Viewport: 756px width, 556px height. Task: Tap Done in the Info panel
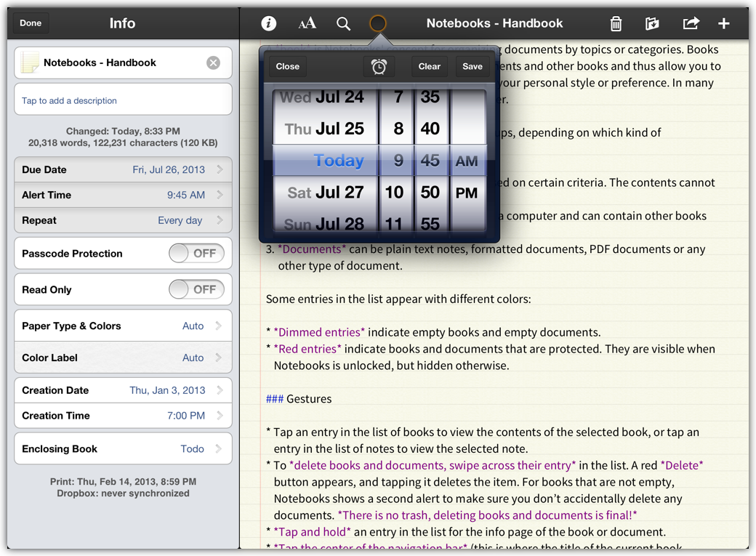[x=31, y=23]
